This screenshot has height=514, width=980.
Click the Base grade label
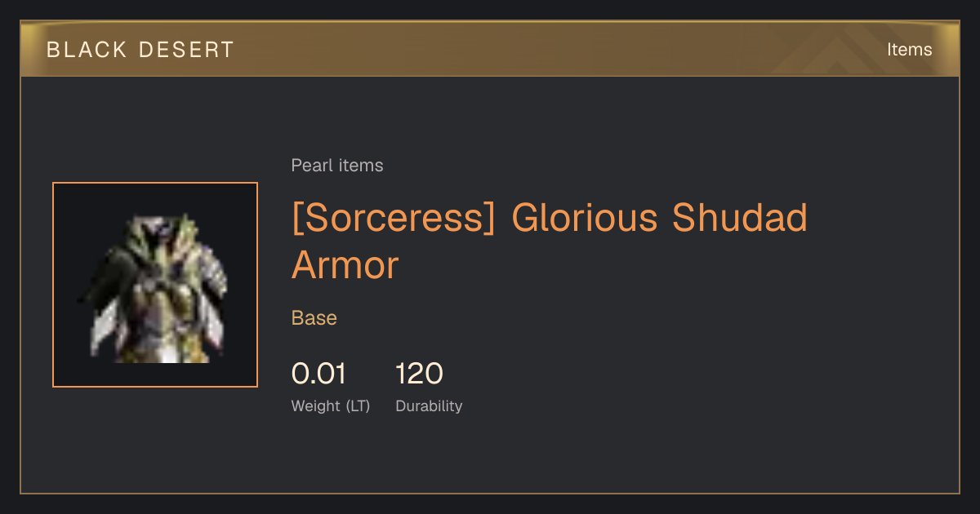coord(314,318)
